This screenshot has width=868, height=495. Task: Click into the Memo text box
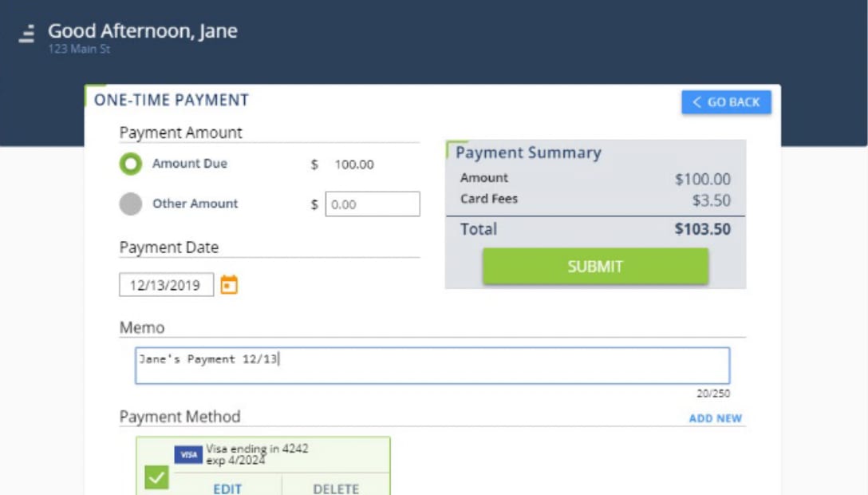[432, 366]
